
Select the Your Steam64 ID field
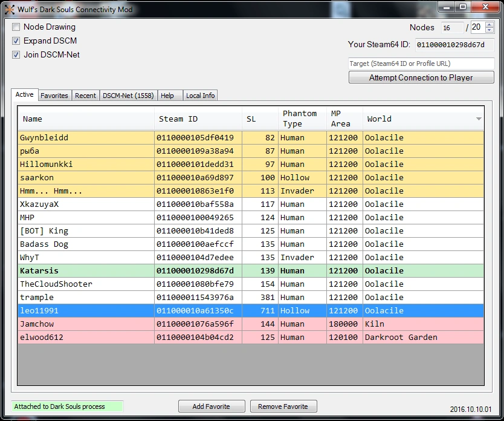454,45
